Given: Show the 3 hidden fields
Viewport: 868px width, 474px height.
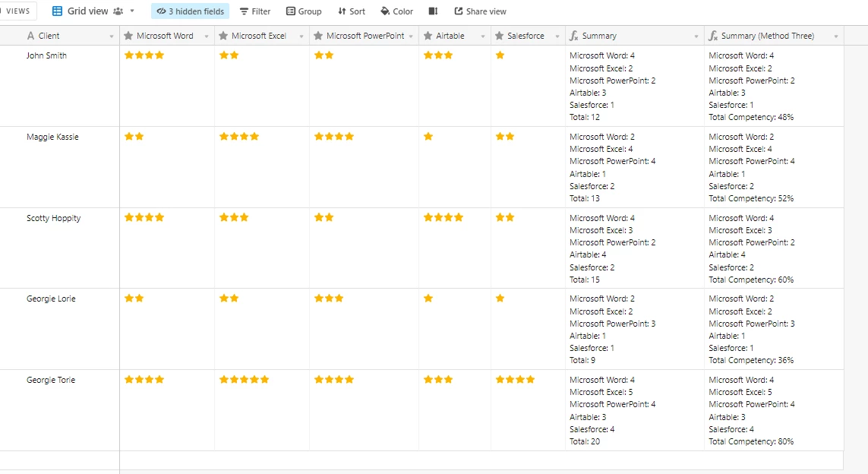Looking at the screenshot, I should [191, 11].
